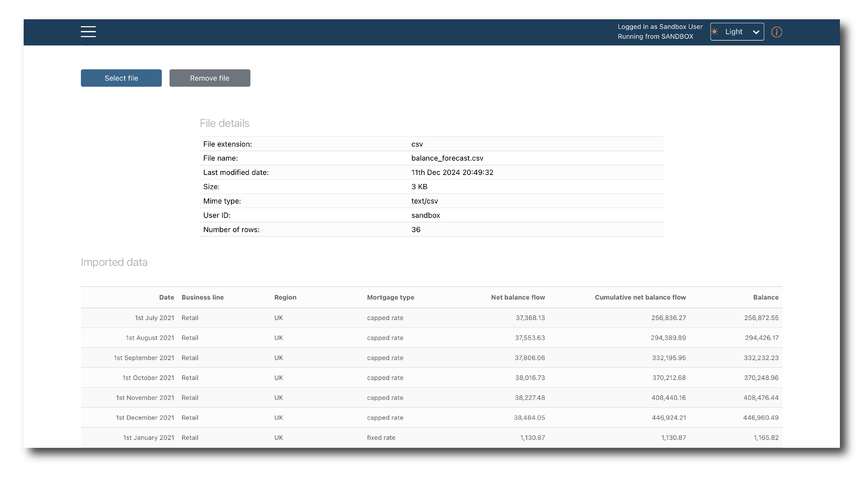Click the fixed rate mortgage cell
This screenshot has height=496, width=868.
[x=381, y=437]
